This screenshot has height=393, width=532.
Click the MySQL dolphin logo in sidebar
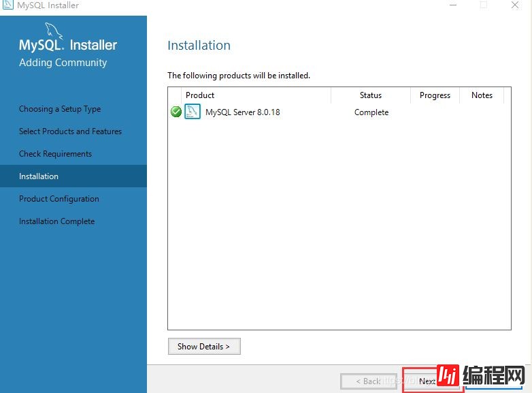[54, 31]
